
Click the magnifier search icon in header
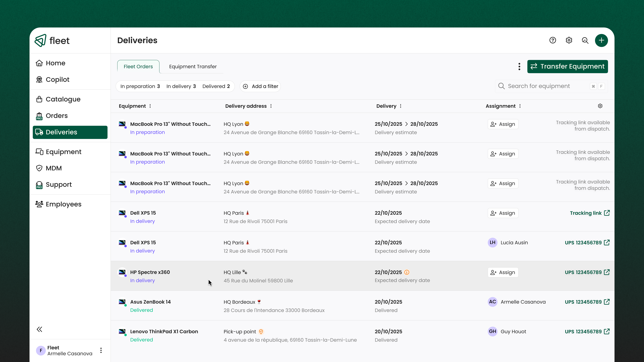(585, 40)
